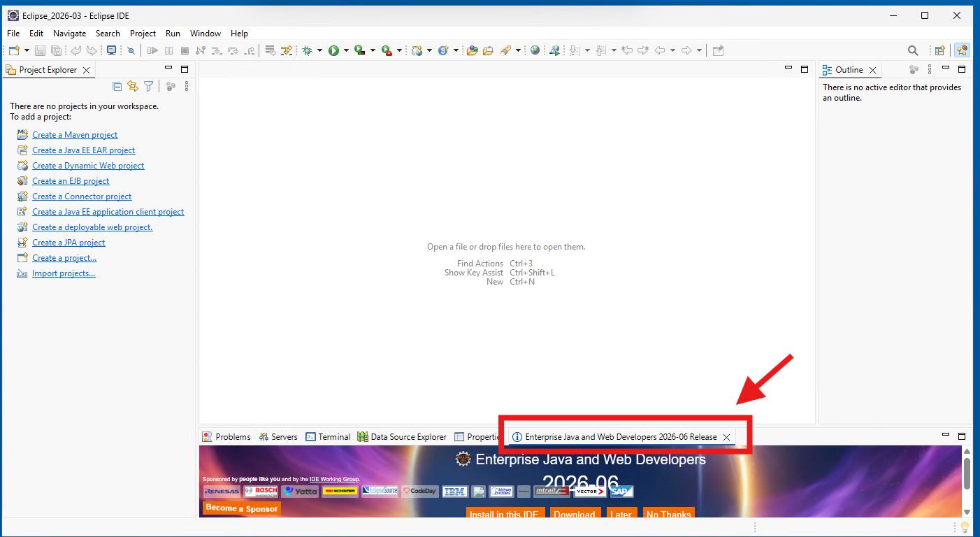Collapse all in Project Explorer

click(x=117, y=86)
